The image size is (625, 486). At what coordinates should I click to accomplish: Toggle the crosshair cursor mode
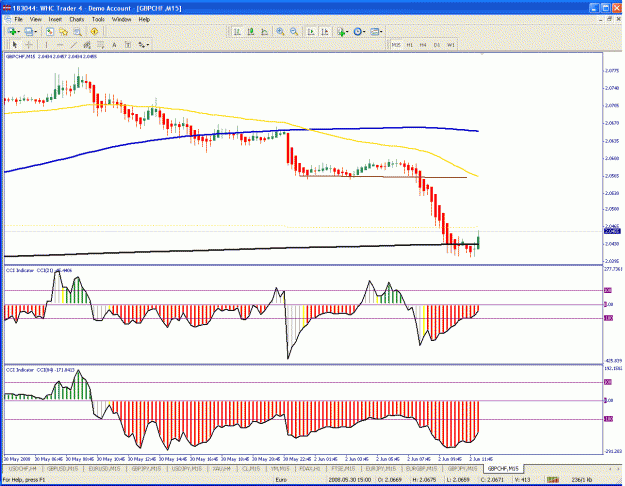[29, 45]
